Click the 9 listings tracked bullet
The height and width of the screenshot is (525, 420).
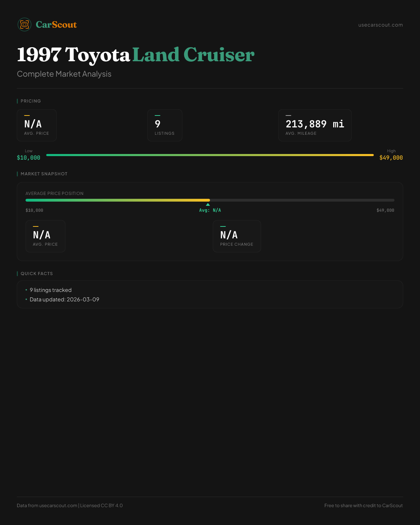coord(50,290)
